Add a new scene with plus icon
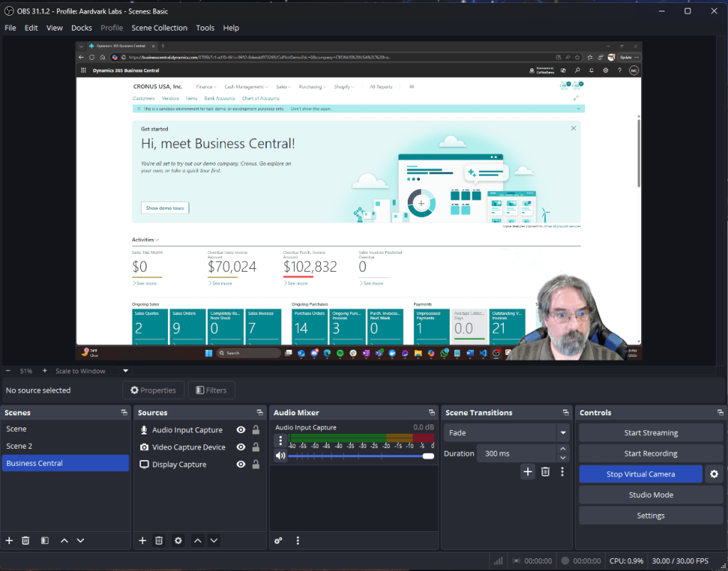Image resolution: width=728 pixels, height=571 pixels. point(9,540)
